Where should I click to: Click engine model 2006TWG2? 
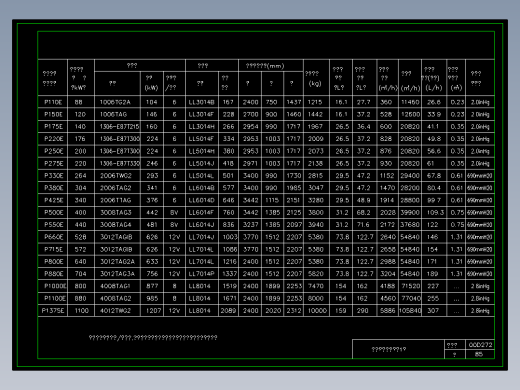click(116, 176)
